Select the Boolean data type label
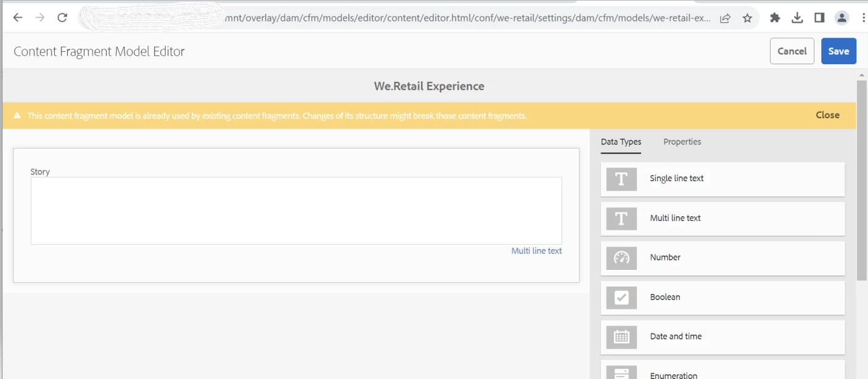 coord(665,297)
